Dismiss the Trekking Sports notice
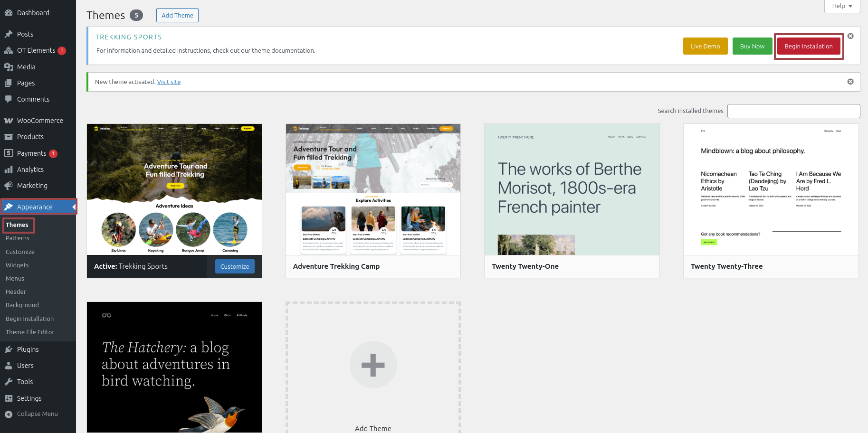 850,36
